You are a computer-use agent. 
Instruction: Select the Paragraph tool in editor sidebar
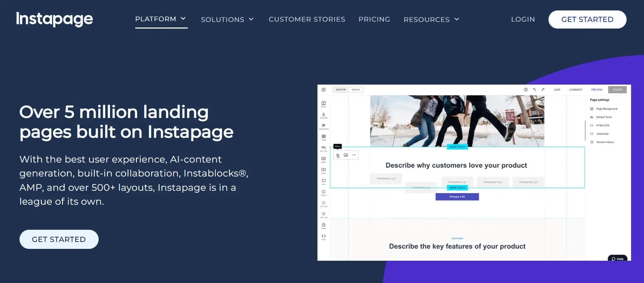323,126
